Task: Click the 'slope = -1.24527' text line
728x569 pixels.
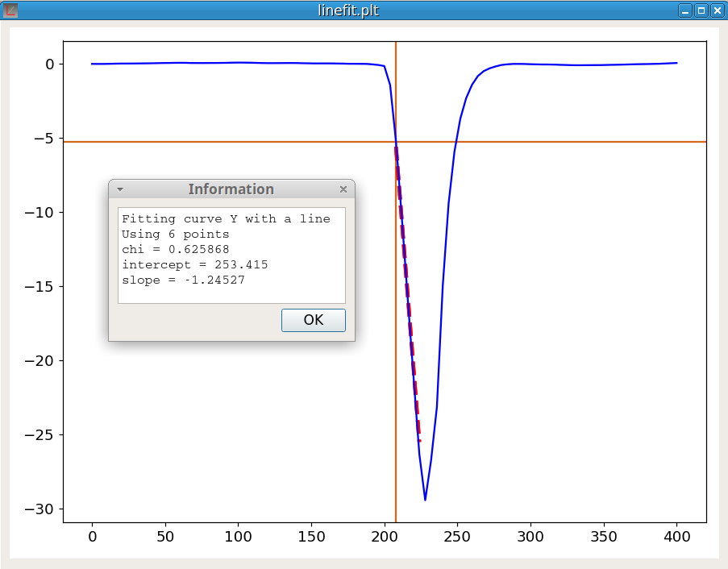Action: [x=183, y=280]
